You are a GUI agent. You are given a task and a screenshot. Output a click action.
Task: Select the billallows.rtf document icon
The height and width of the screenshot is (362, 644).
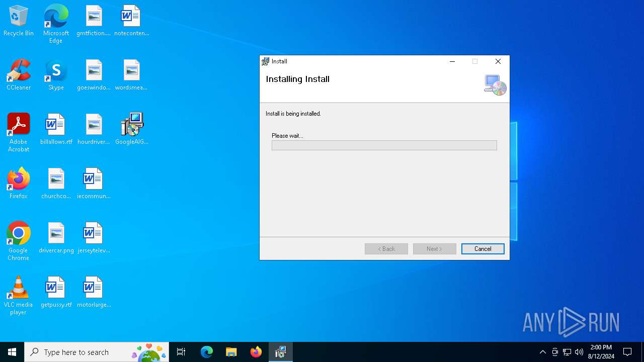coord(56,130)
